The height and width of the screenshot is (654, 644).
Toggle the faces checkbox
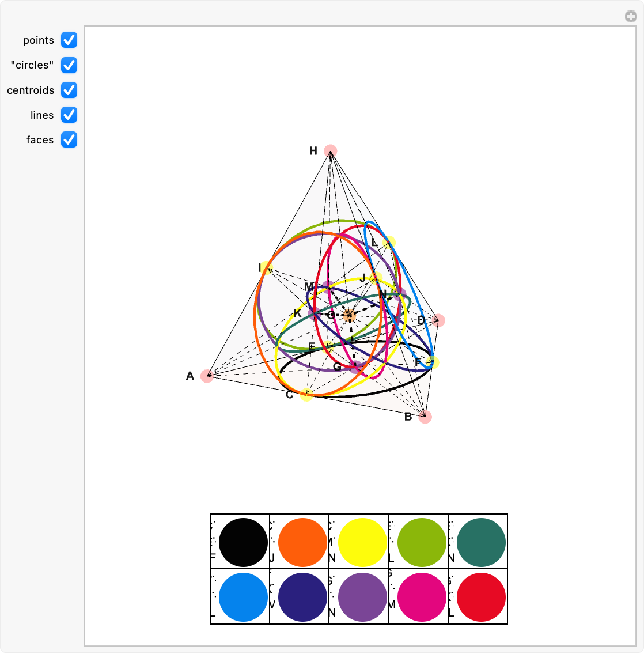coord(69,139)
